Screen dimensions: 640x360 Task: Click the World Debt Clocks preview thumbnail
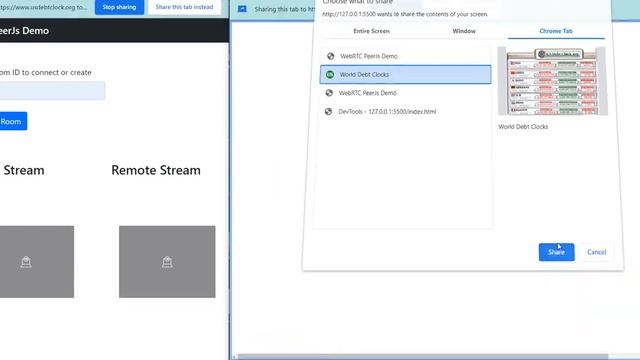pyautogui.click(x=553, y=81)
